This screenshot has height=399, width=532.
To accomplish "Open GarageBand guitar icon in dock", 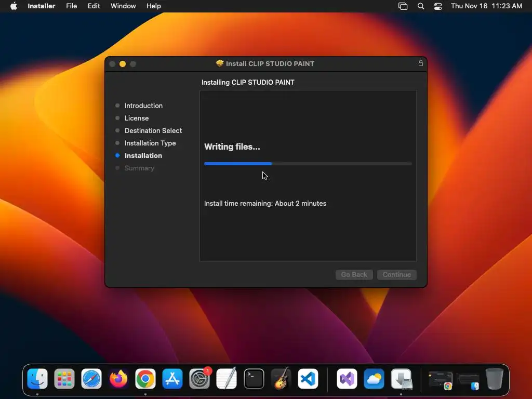I will pyautogui.click(x=281, y=378).
